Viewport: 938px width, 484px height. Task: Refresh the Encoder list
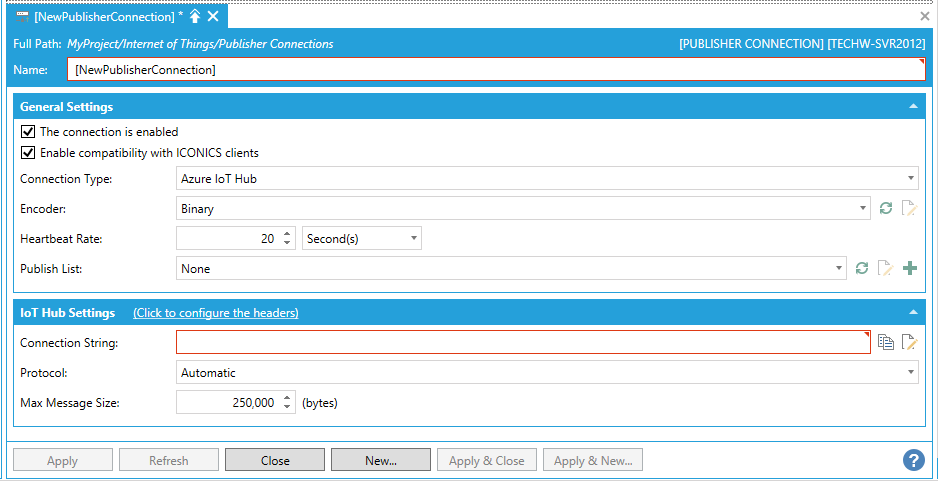pos(885,209)
